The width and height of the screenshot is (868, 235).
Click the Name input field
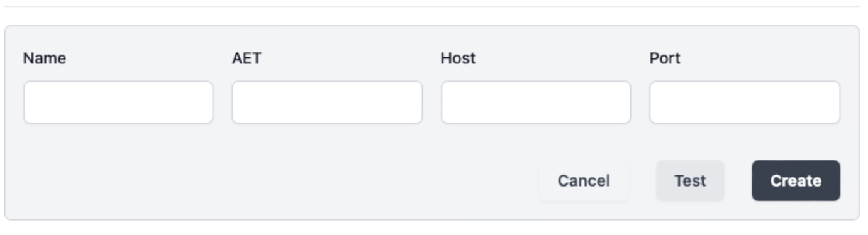(118, 102)
